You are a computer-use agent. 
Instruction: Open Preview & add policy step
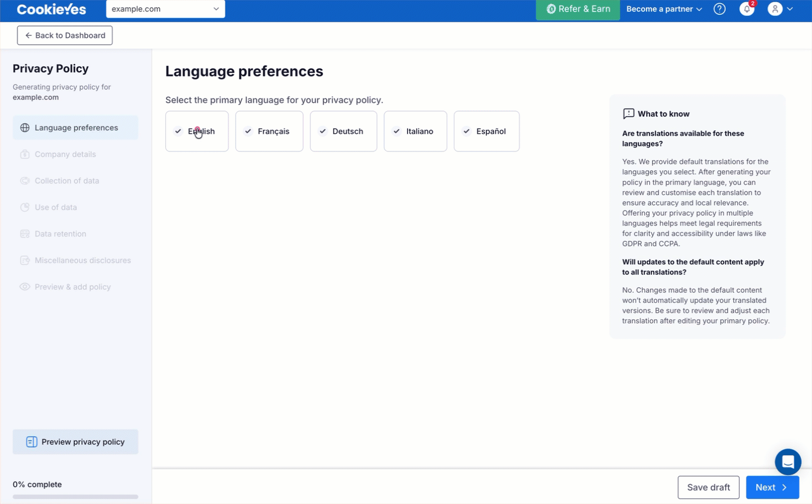tap(76, 287)
